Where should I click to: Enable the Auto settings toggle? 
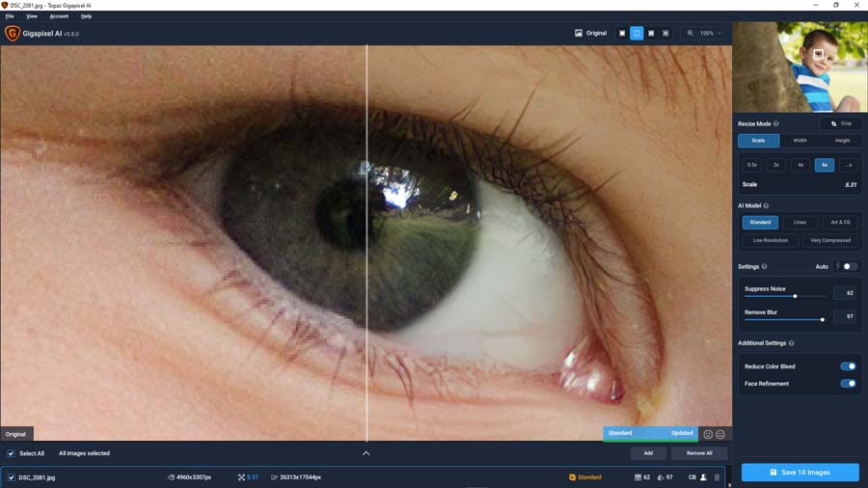point(848,266)
